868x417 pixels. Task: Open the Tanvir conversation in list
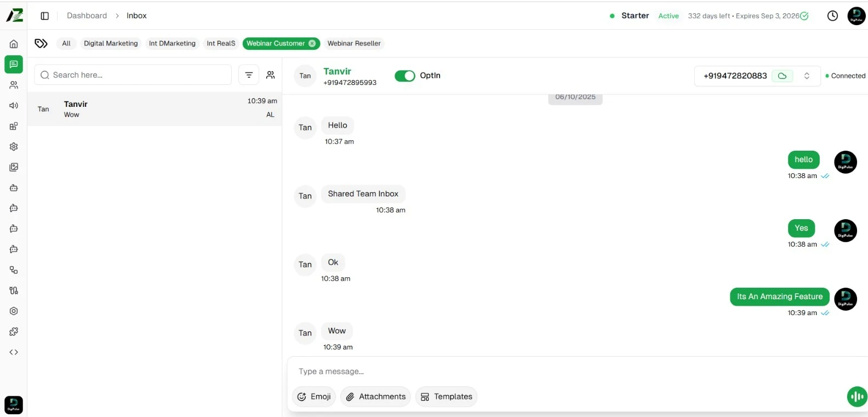155,109
